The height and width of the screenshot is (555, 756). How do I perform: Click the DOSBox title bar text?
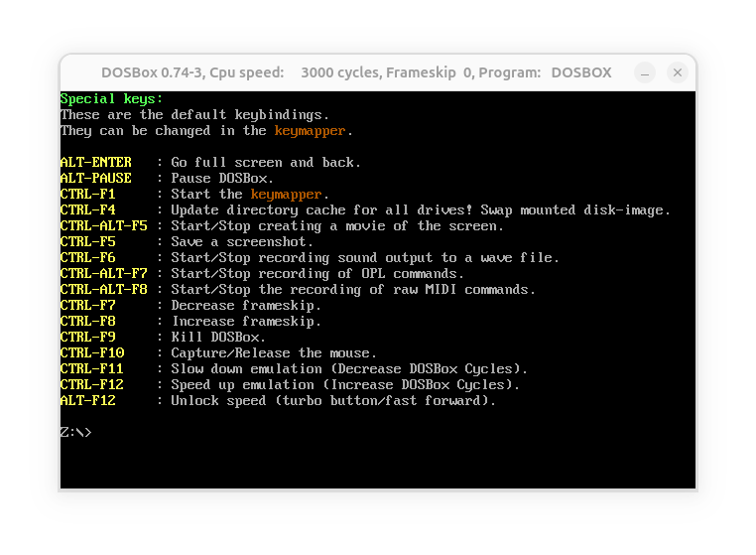[356, 72]
